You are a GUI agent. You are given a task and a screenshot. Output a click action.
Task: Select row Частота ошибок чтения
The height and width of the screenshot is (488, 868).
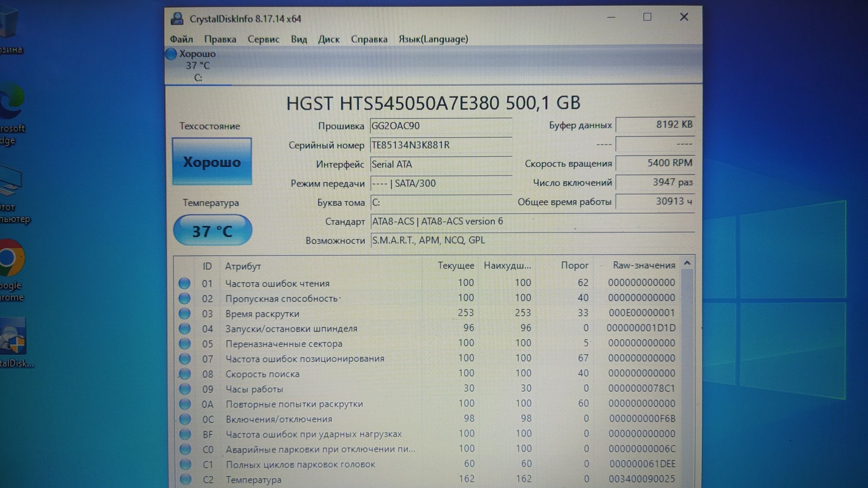tap(427, 283)
